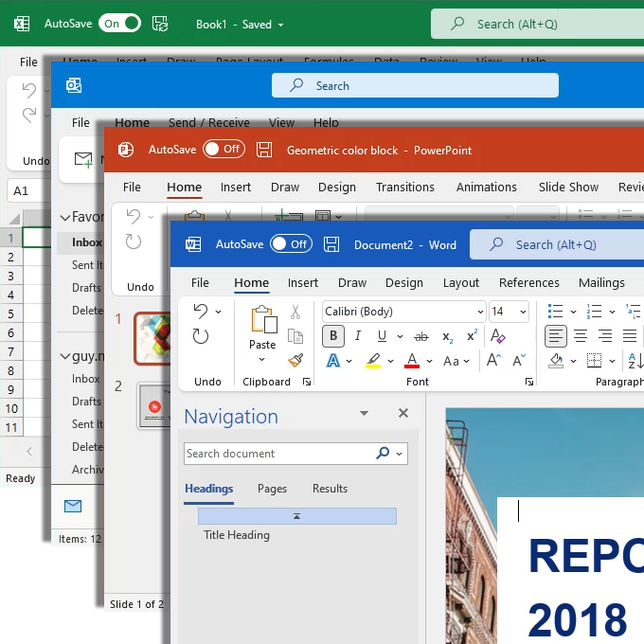Click the Word save icon in title bar
This screenshot has height=644, width=644.
(331, 244)
